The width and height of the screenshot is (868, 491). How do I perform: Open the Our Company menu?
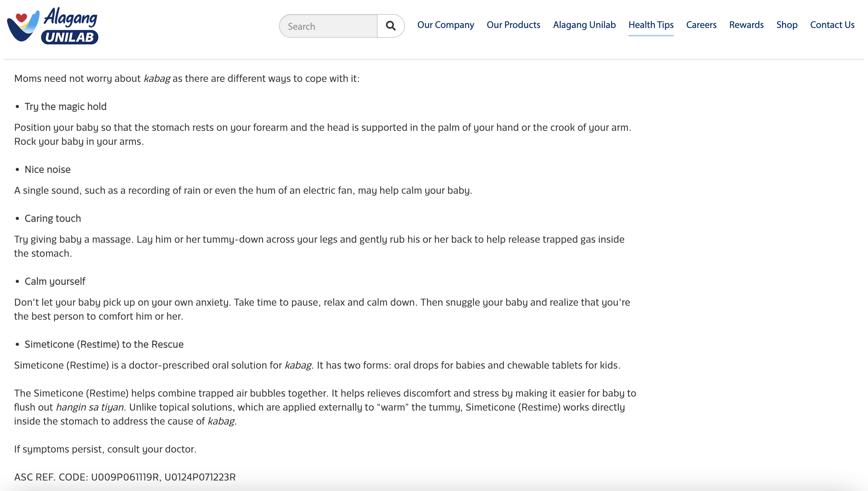pos(446,25)
